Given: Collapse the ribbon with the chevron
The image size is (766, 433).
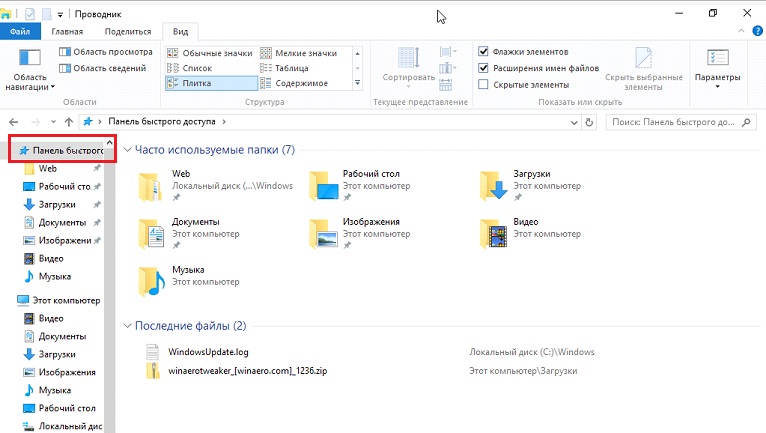Looking at the screenshot, I should (x=741, y=31).
